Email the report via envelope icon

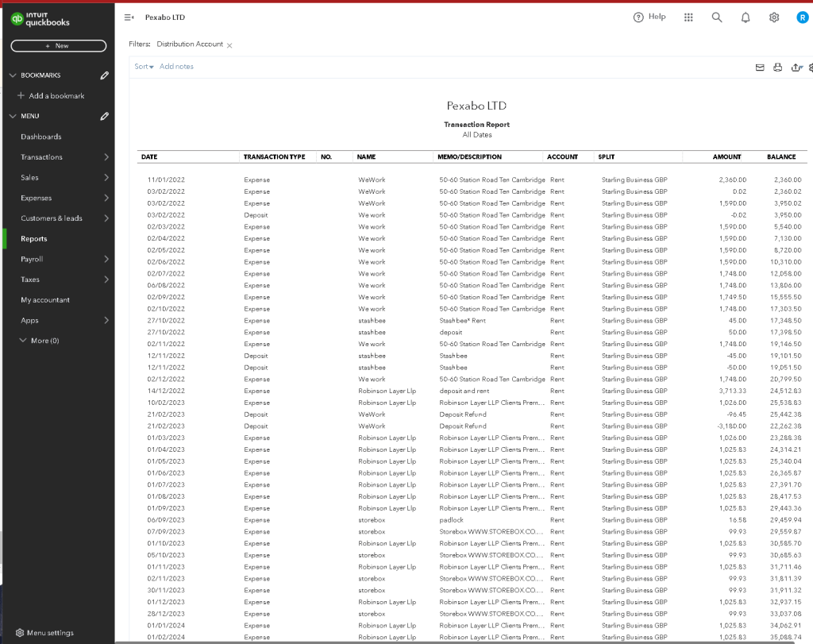point(760,67)
